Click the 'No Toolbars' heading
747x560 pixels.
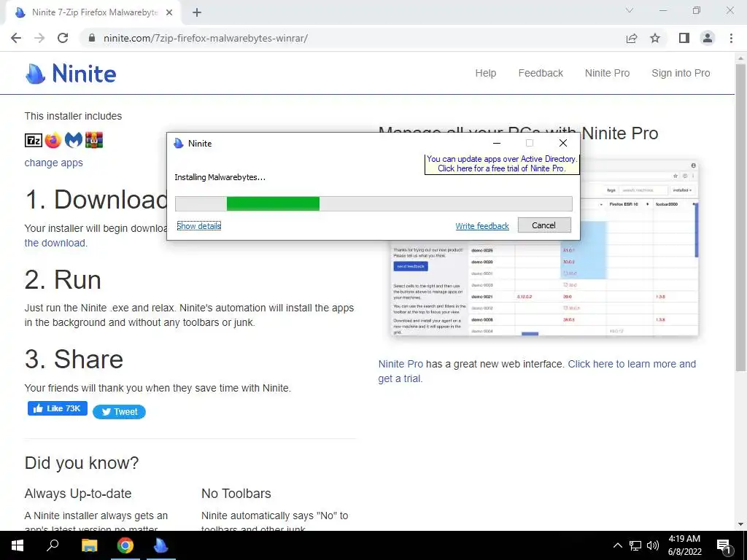236,494
